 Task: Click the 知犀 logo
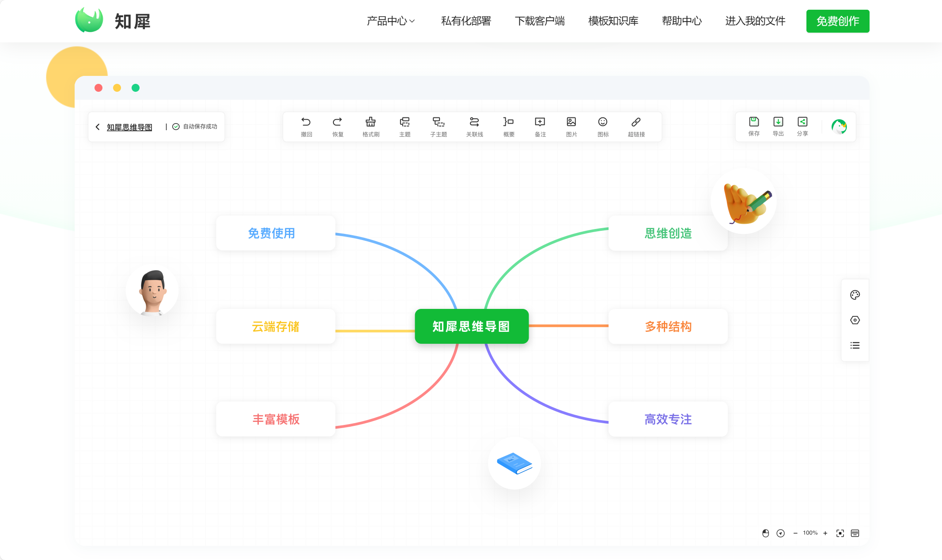coord(113,21)
